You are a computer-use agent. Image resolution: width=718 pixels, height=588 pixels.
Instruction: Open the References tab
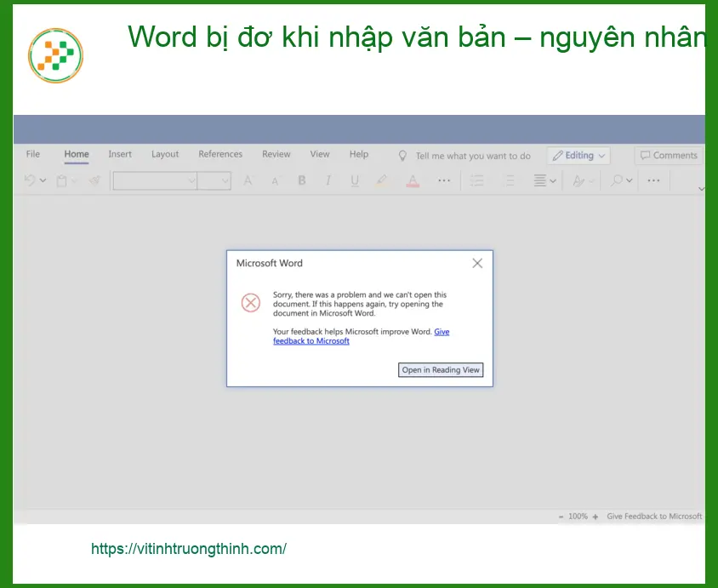pos(220,154)
